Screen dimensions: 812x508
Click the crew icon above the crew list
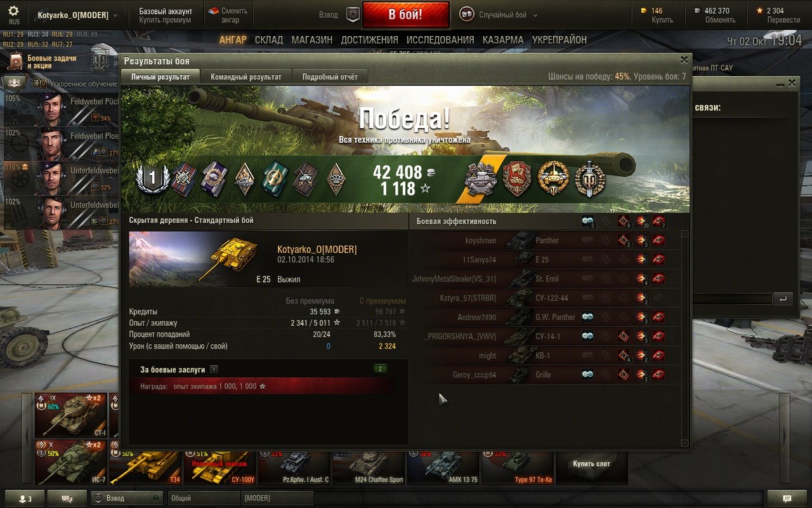click(15, 83)
